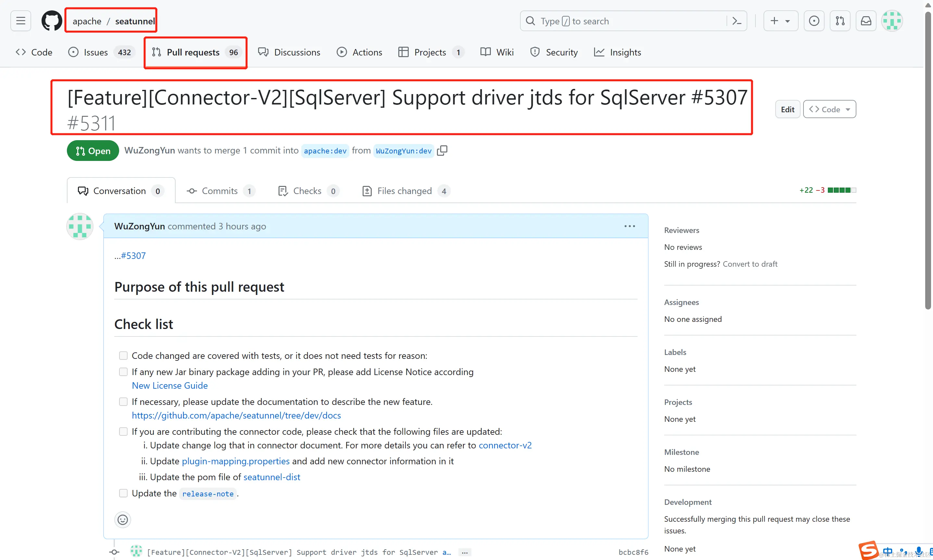Open the pull requests icon in the header
Screen dimensions: 933x560
pyautogui.click(x=840, y=21)
